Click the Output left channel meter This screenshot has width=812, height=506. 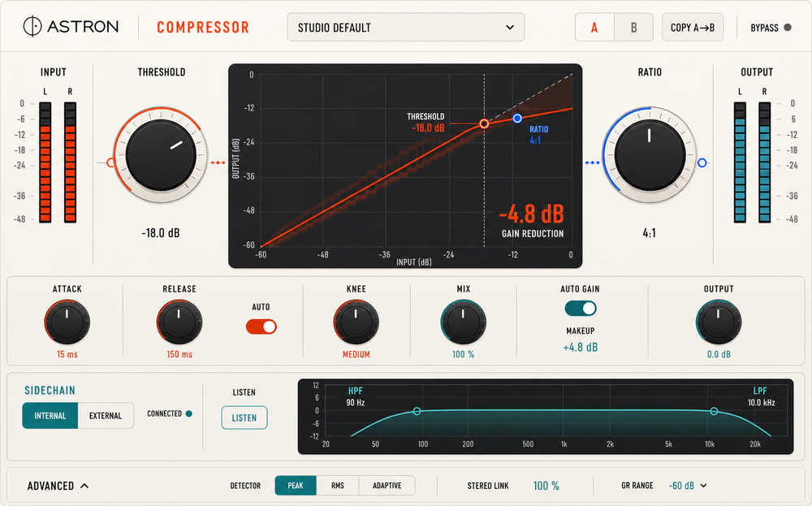click(740, 162)
